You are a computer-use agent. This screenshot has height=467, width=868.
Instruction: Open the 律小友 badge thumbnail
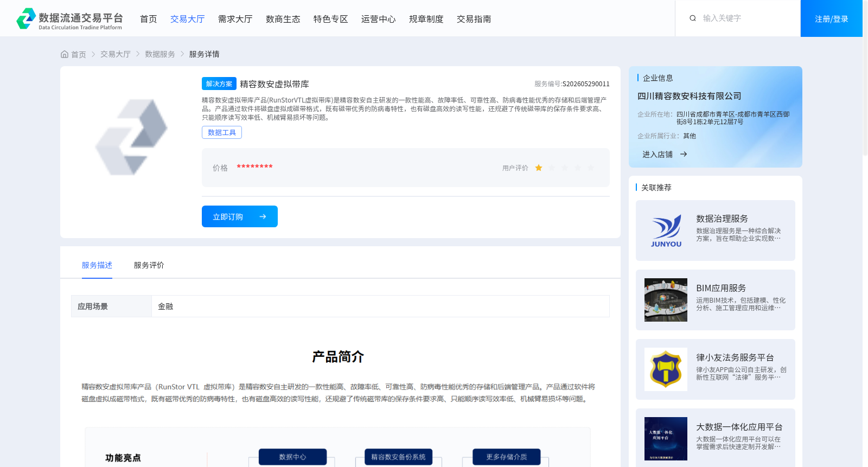[x=666, y=369]
